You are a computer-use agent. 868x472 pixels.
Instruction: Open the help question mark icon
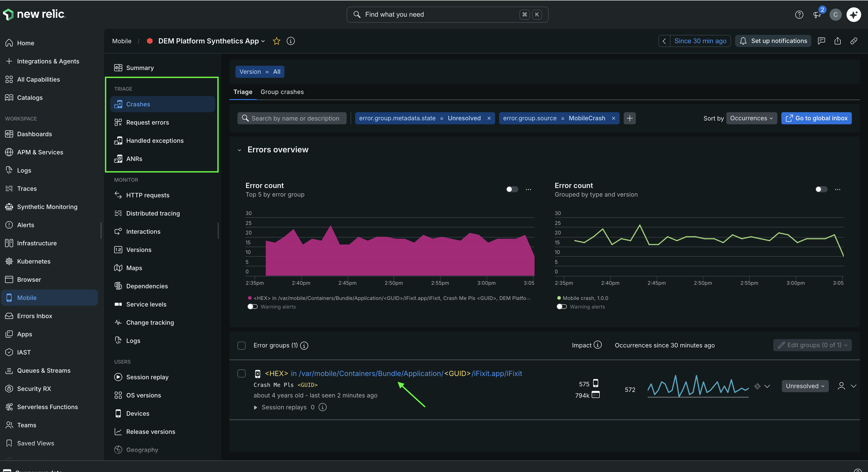tap(799, 14)
